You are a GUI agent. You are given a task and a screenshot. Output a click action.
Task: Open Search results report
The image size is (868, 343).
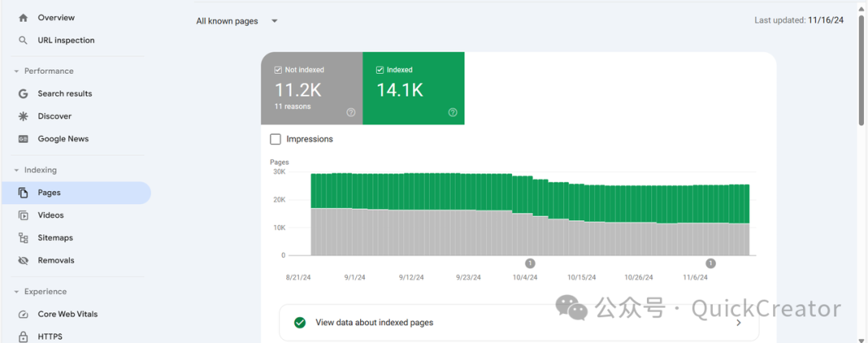pyautogui.click(x=65, y=94)
